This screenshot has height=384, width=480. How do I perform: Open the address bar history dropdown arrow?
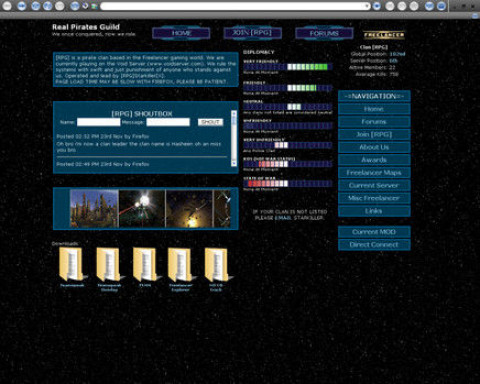[x=367, y=6]
